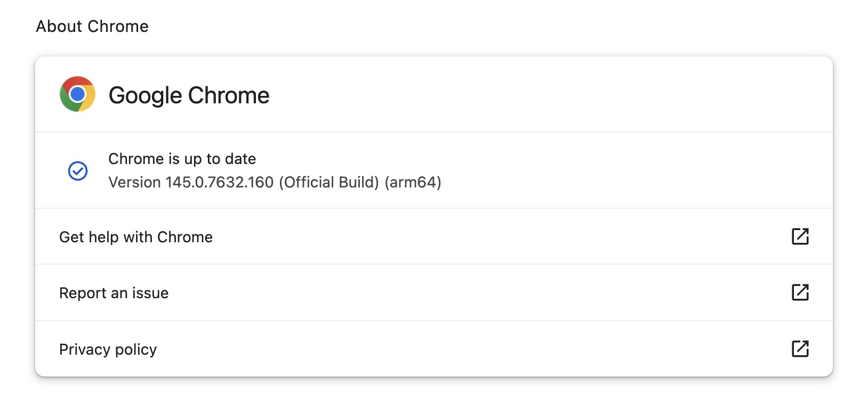Click the Chrome is up to date status text
Screen dimensions: 868x409
(182, 159)
